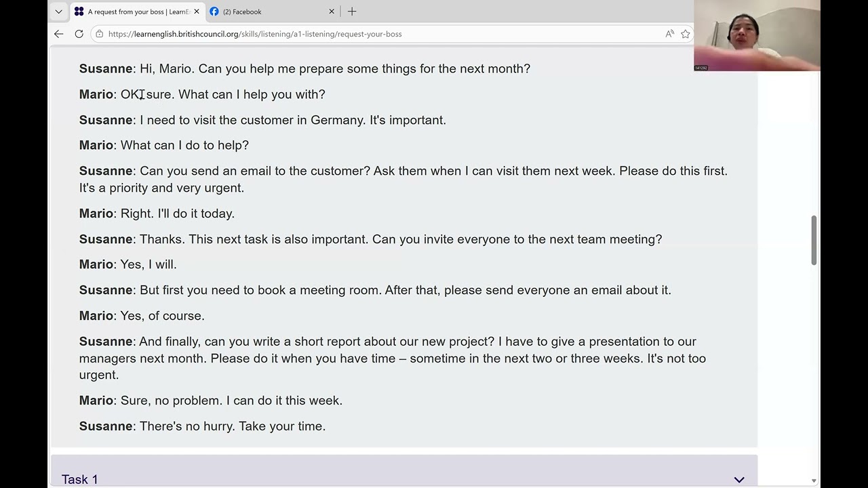The image size is (868, 488).
Task: Add page to favorites with star icon
Action: point(686,34)
